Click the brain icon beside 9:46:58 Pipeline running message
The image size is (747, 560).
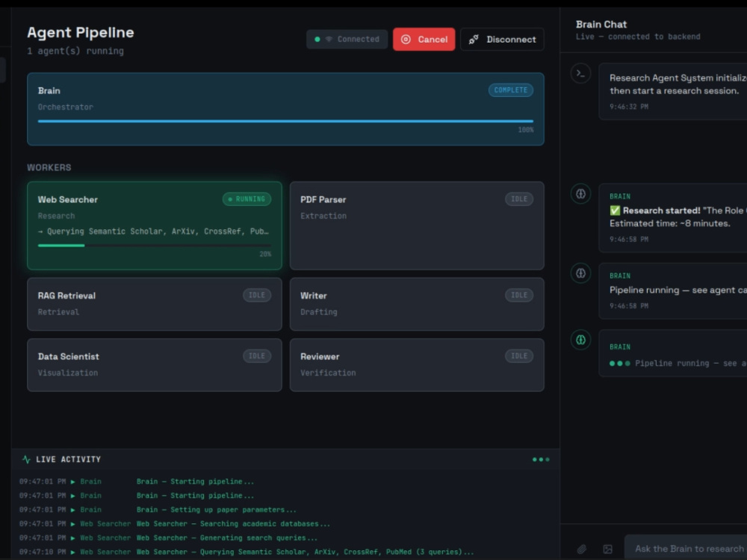580,273
